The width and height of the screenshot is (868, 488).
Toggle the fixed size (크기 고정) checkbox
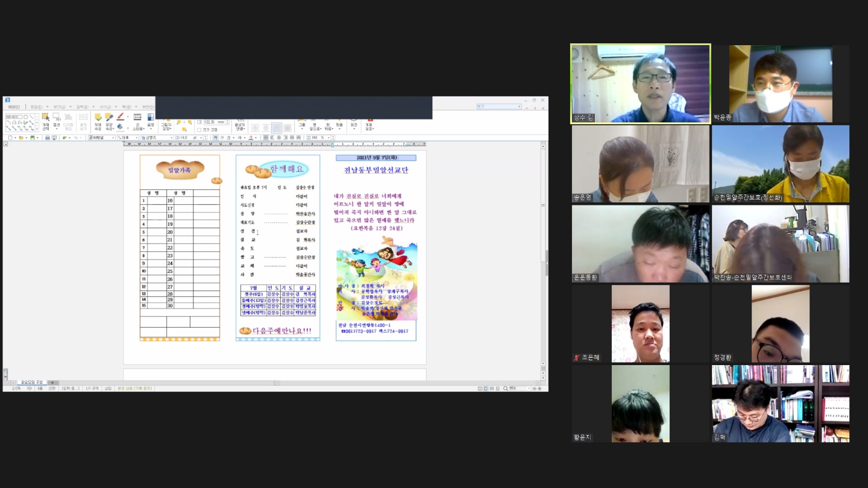point(199,130)
